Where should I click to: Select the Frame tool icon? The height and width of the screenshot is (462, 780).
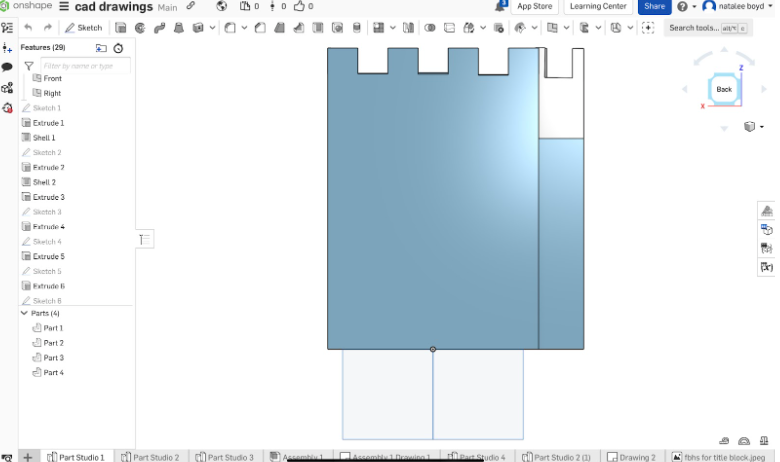tap(616, 28)
